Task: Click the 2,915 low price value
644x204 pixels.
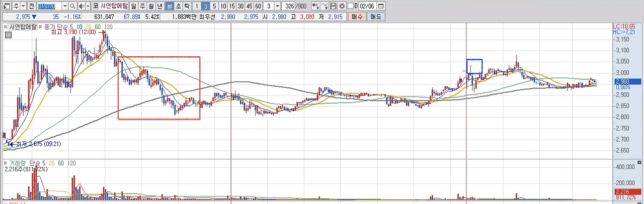Action: 335,17
